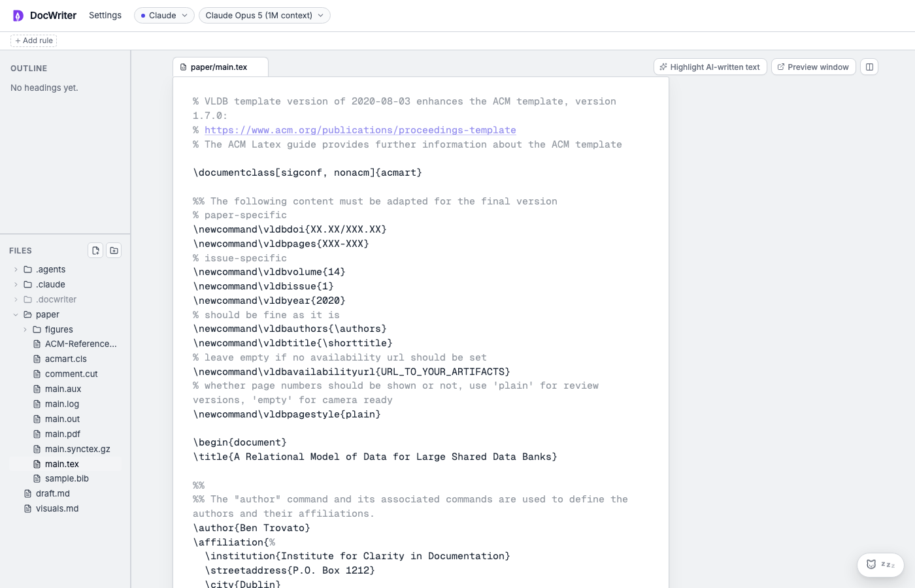Image resolution: width=915 pixels, height=588 pixels.
Task: Expand the .docwriter folder
Action: click(16, 299)
